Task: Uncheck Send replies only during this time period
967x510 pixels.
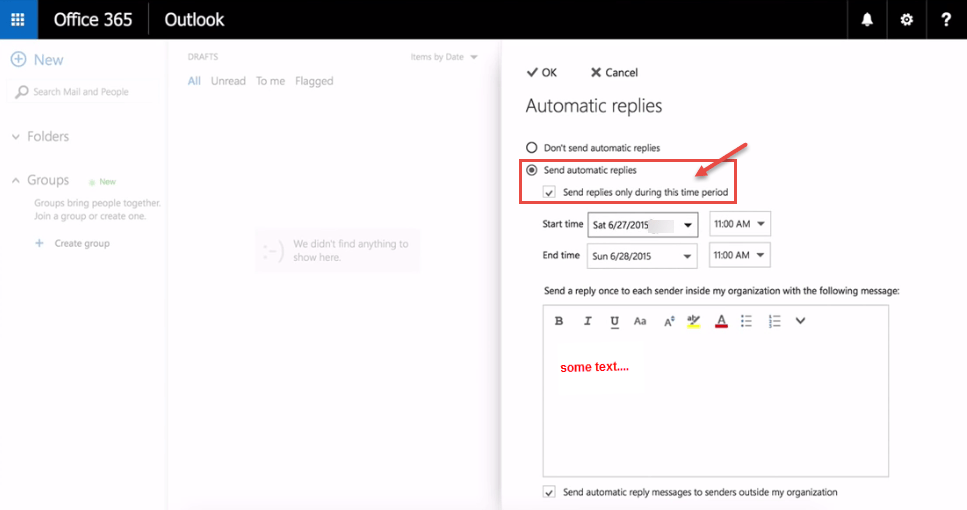Action: [x=549, y=192]
